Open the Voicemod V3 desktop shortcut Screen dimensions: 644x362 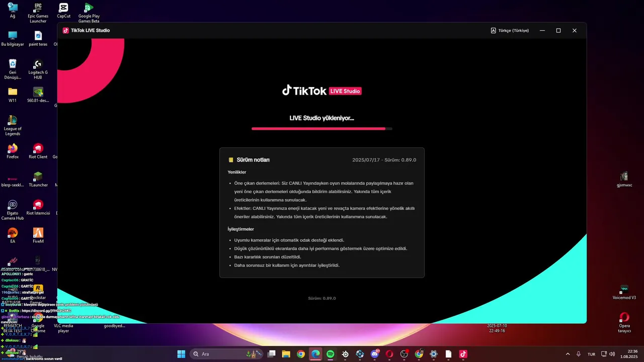(624, 292)
